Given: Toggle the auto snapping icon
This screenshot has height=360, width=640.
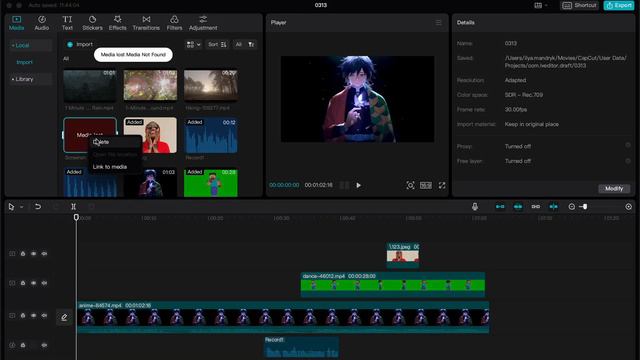Looking at the screenshot, I should tap(518, 207).
